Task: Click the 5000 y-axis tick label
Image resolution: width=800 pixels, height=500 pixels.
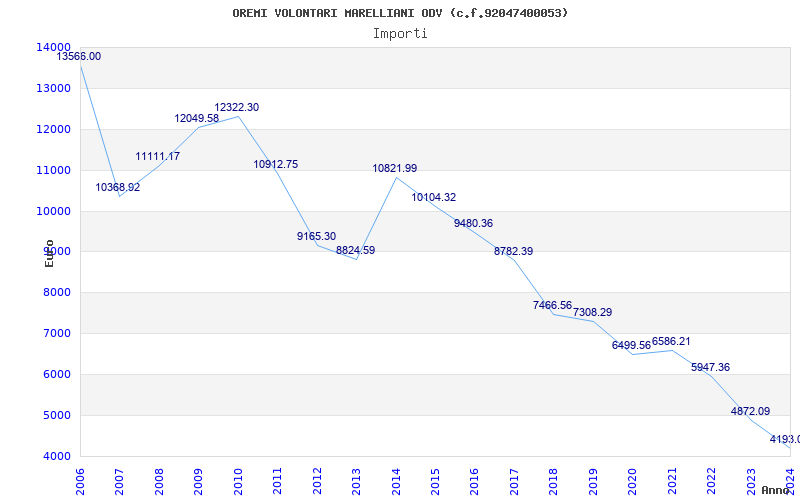Action: pyautogui.click(x=56, y=415)
